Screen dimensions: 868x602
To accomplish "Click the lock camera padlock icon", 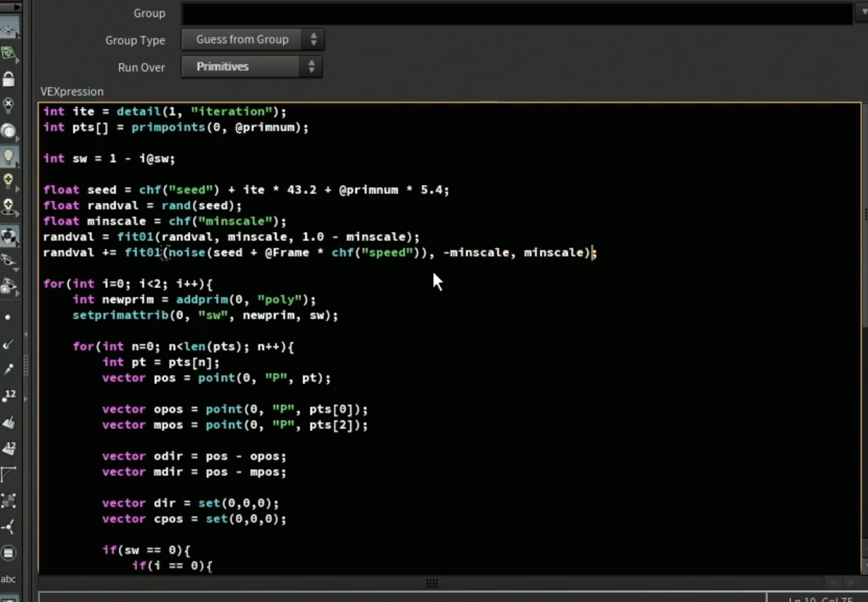I will (x=9, y=79).
